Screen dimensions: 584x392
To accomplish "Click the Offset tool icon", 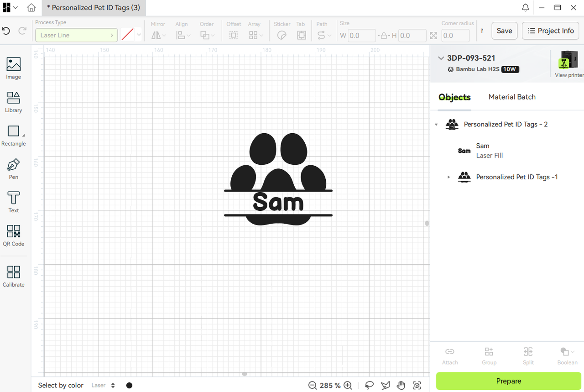I will tap(234, 35).
